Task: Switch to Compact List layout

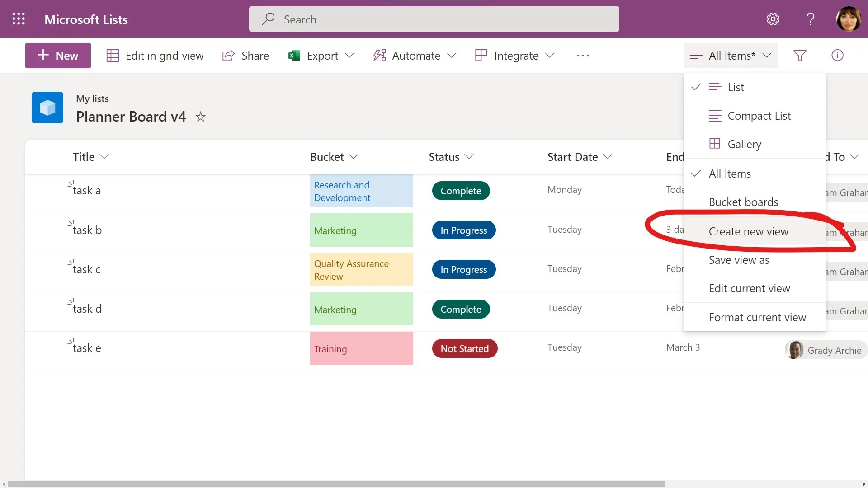Action: (759, 116)
